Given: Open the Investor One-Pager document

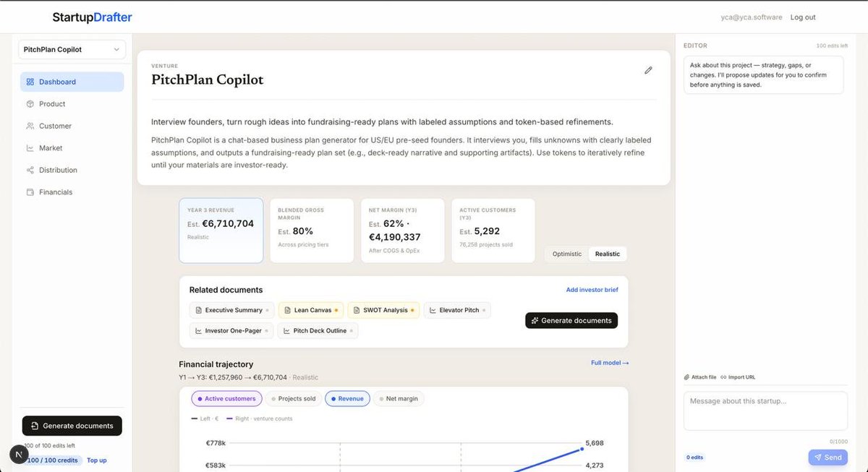Looking at the screenshot, I should [231, 330].
